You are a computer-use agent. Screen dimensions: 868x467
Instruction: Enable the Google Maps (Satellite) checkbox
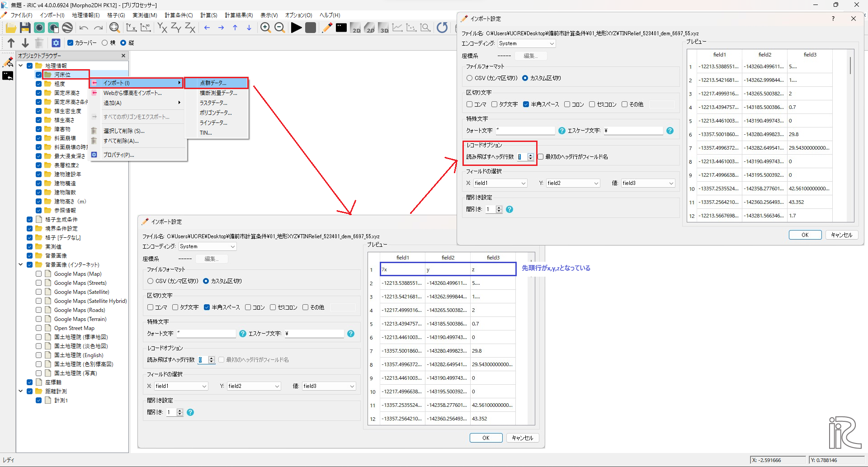pyautogui.click(x=39, y=292)
